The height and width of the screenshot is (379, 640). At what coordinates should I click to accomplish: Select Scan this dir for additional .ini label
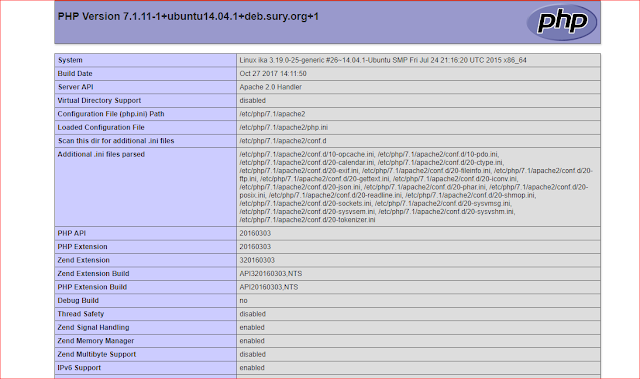(x=116, y=141)
